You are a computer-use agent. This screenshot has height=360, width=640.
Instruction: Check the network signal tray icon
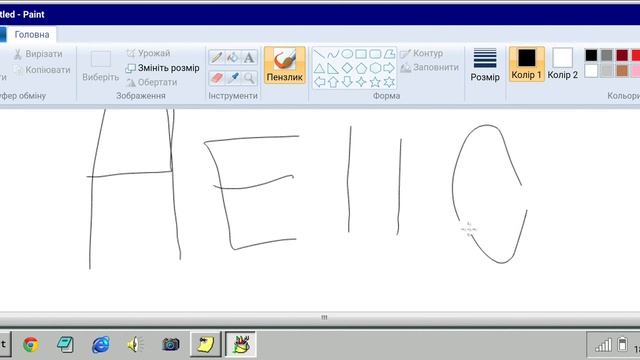point(603,345)
